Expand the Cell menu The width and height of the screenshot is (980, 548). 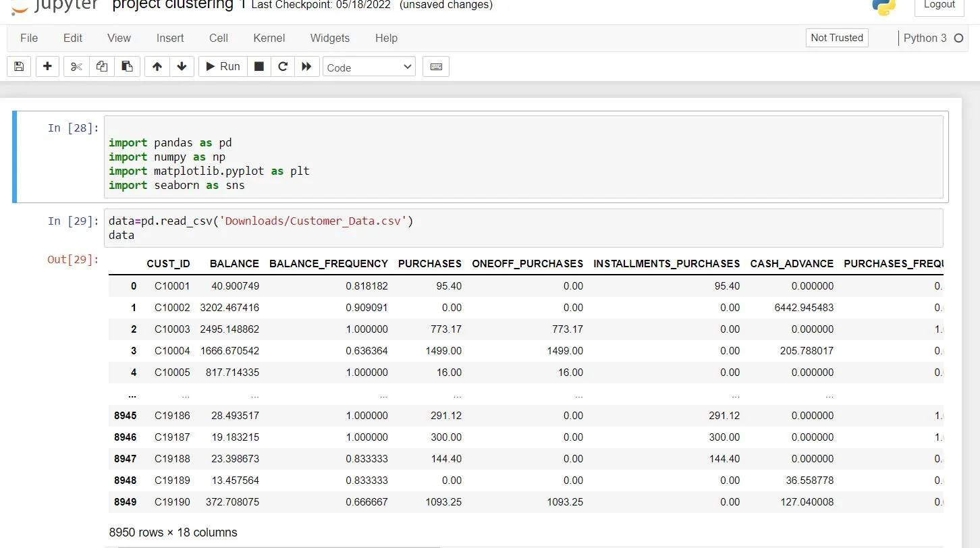(218, 38)
